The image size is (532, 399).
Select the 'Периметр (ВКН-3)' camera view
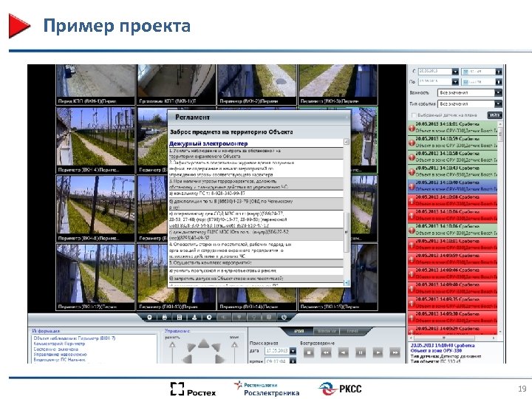(338, 84)
